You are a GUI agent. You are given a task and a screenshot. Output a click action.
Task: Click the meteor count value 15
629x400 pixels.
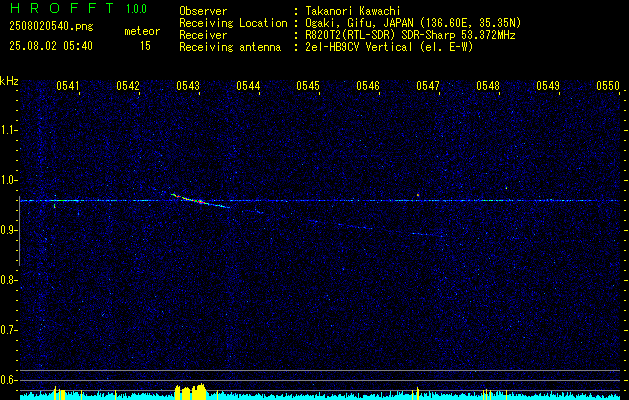145,46
